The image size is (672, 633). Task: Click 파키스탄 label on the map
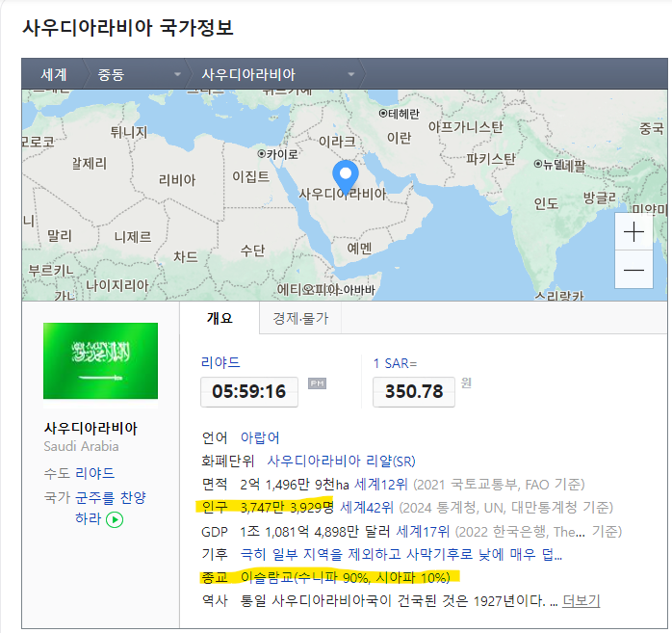click(491, 159)
